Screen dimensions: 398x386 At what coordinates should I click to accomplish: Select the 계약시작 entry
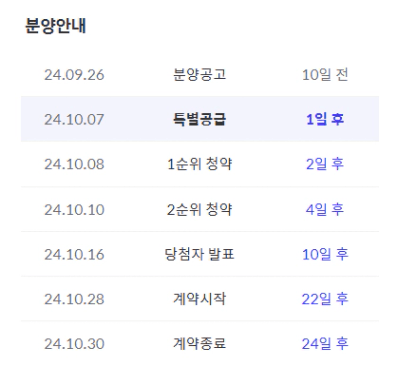click(199, 299)
